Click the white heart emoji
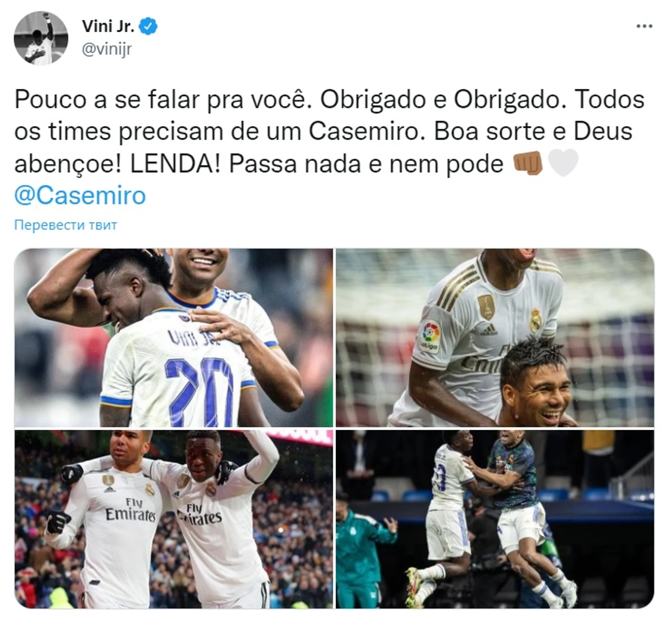The image size is (672, 623). click(x=563, y=163)
